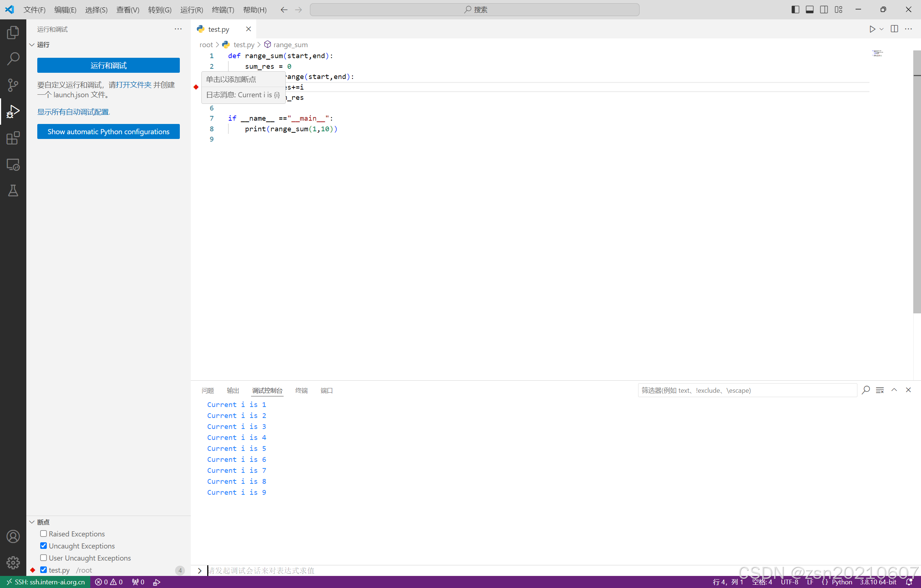Open the Search view
The height and width of the screenshot is (588, 921).
coord(13,59)
